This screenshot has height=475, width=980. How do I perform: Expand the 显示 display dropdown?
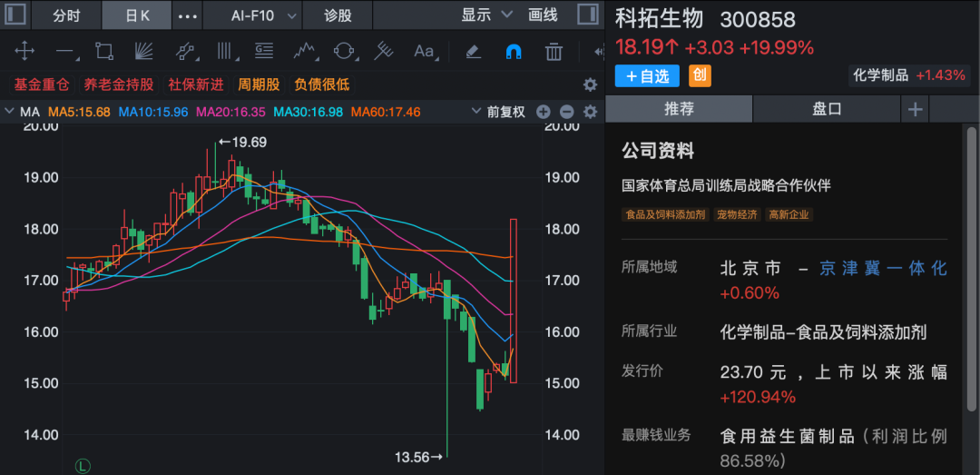point(487,15)
